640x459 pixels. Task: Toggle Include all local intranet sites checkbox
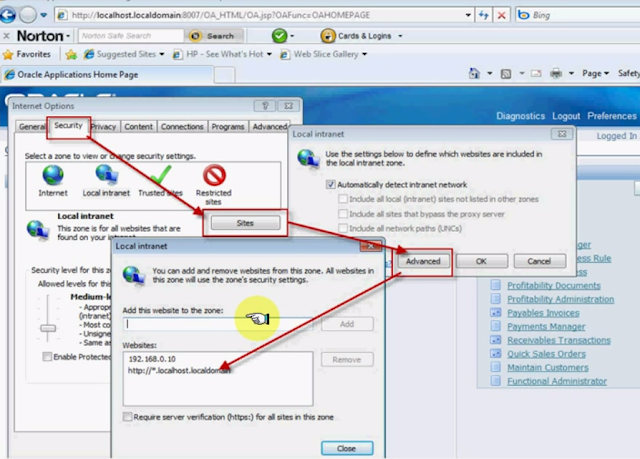tap(343, 199)
